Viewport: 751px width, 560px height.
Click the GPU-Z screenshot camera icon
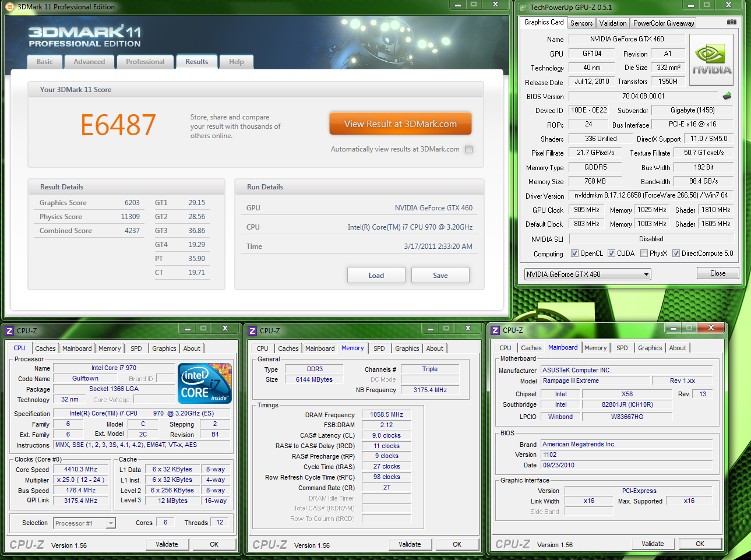[732, 22]
